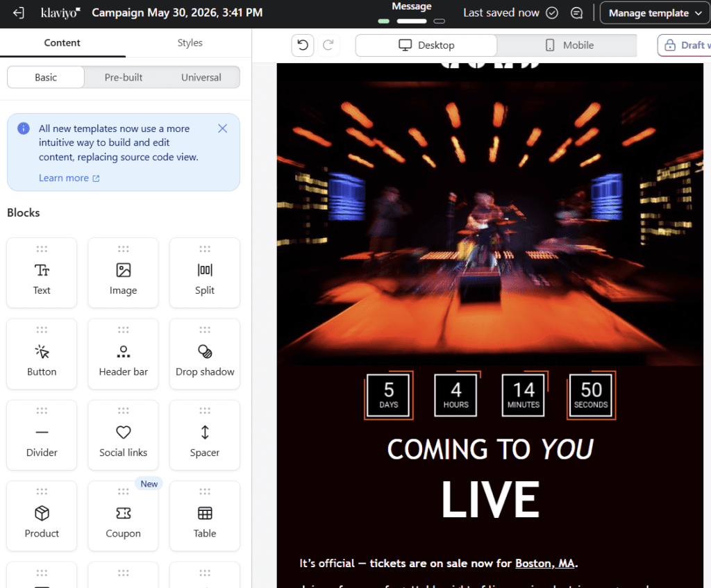The image size is (711, 588).
Task: Click the campaign title in header
Action: point(177,12)
